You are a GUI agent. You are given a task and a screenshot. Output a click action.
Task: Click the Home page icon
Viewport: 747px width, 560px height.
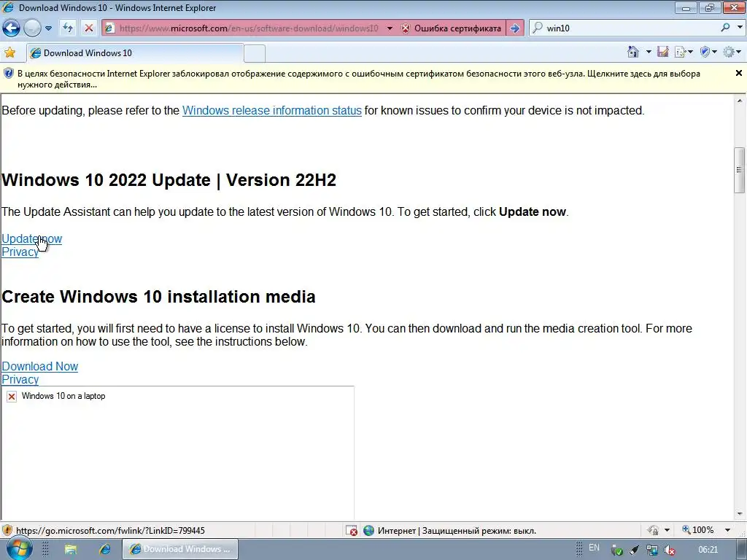(x=632, y=52)
